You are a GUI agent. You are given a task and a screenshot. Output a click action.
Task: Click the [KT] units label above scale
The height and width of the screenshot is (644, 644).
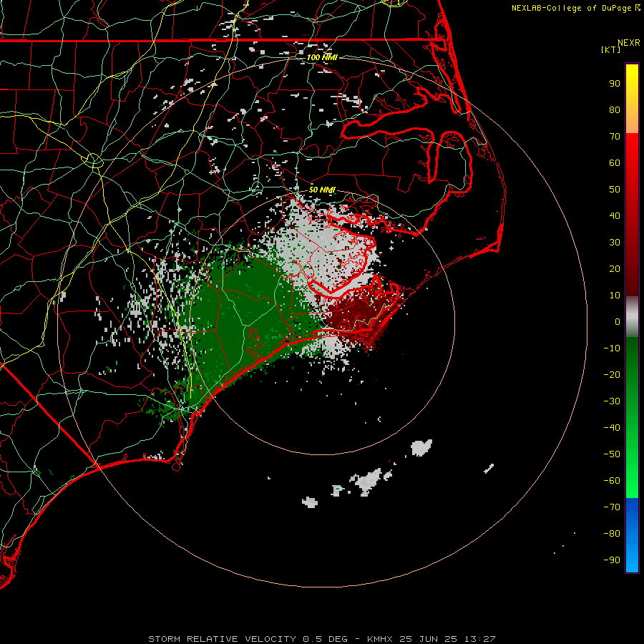coord(611,49)
